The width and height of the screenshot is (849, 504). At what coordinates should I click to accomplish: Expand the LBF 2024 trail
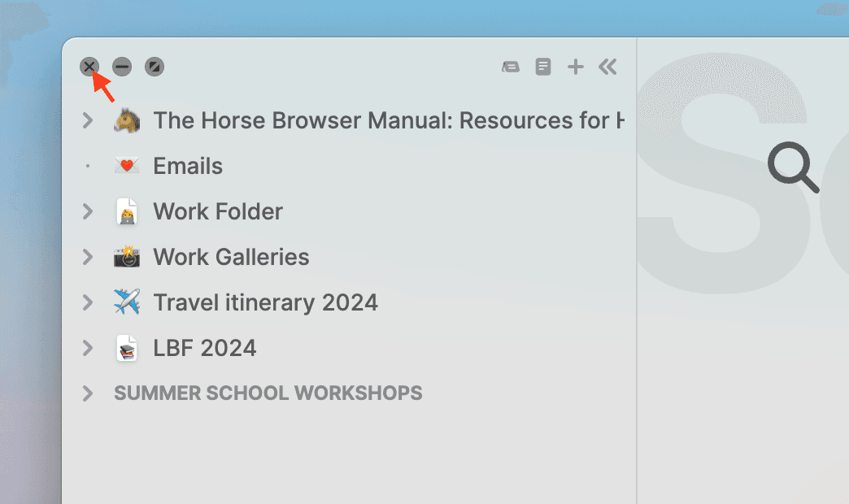(x=88, y=348)
